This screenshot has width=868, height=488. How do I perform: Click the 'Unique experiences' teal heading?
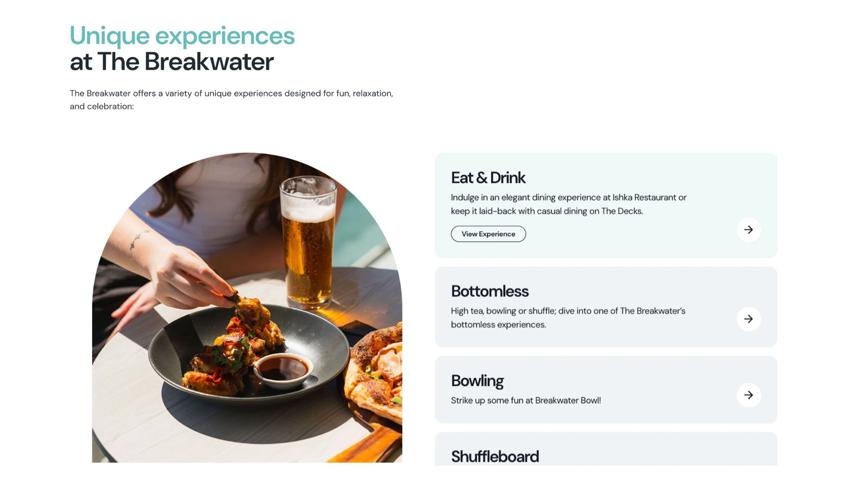[x=182, y=36]
